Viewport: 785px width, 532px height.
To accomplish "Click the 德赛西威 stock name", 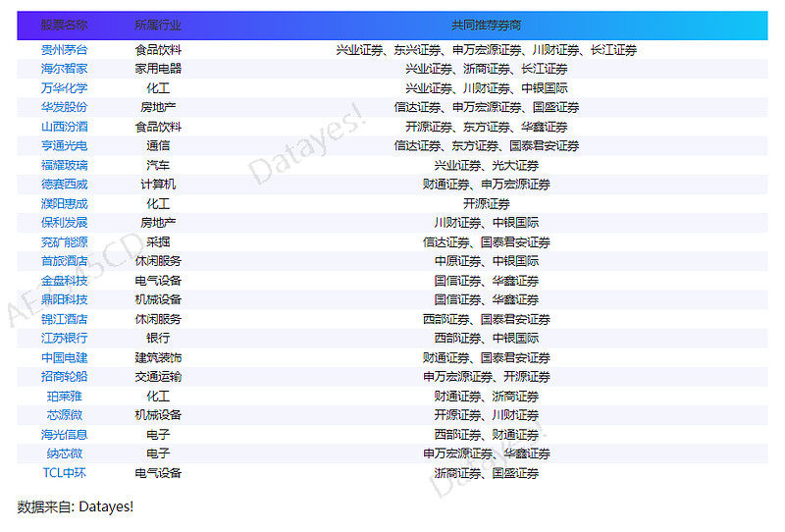I will coord(64,185).
